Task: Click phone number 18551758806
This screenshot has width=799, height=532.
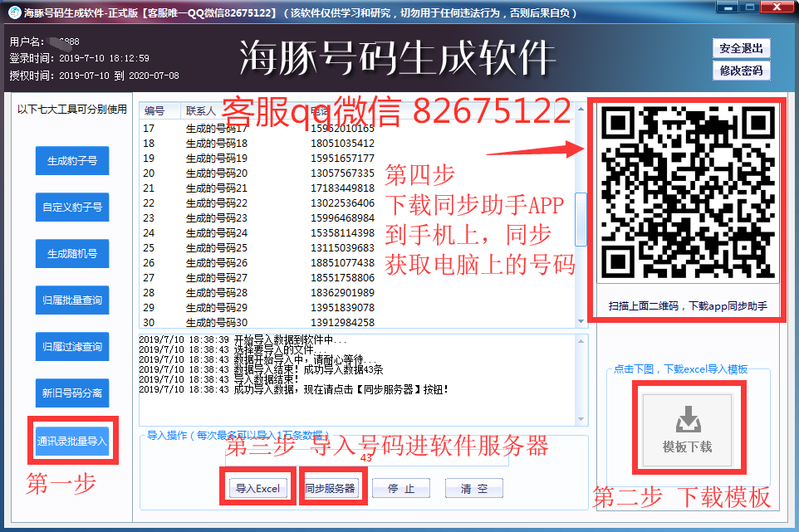Action: 342,277
